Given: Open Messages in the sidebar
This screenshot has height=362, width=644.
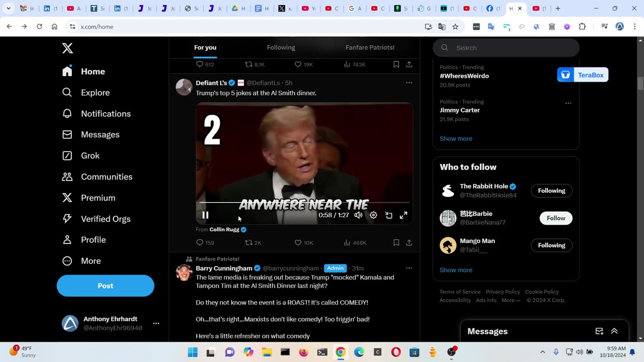Looking at the screenshot, I should tap(91, 135).
